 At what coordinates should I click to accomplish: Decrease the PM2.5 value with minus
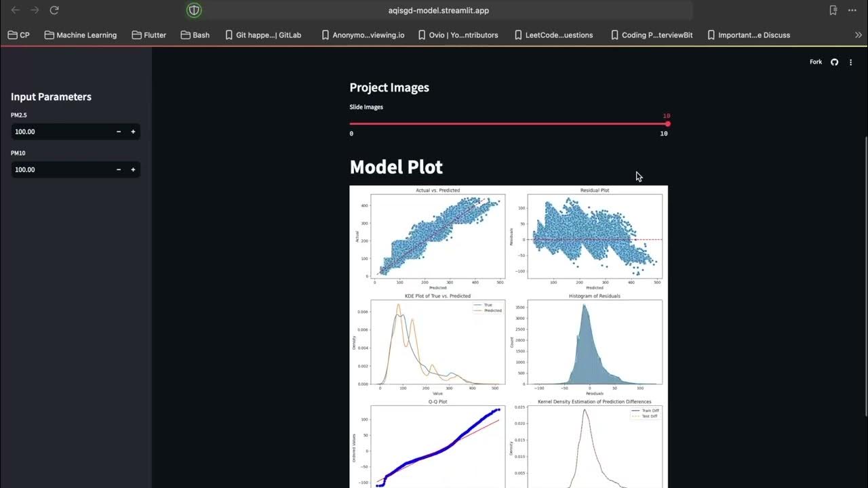tap(119, 131)
